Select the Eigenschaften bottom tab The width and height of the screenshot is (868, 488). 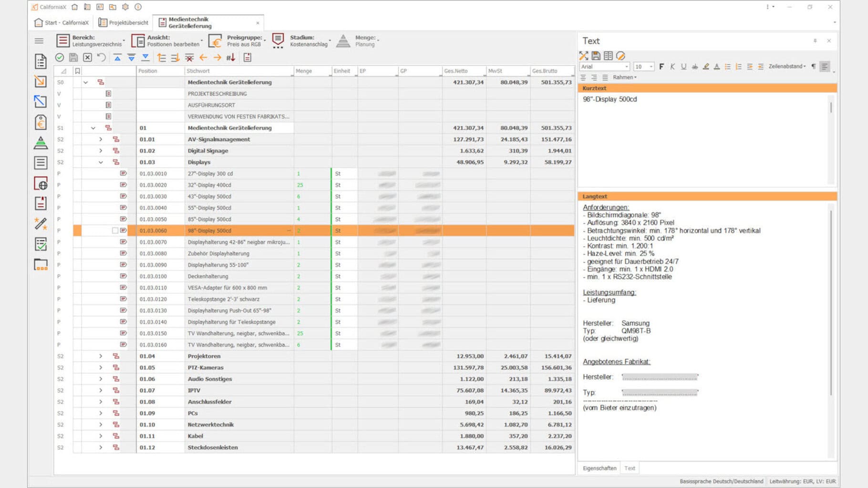pos(599,468)
